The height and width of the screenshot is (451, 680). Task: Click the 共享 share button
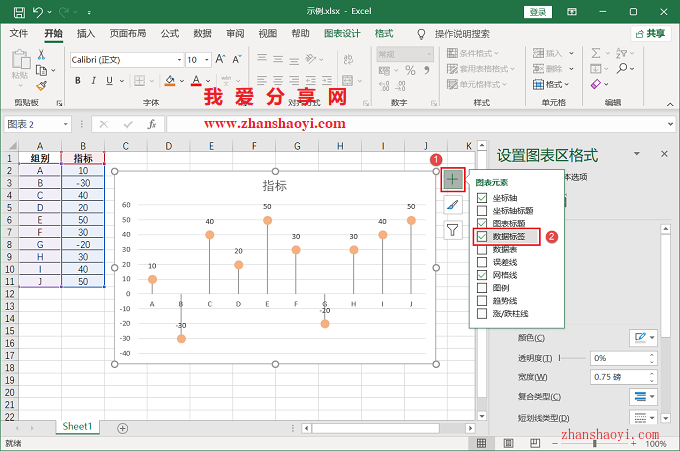coord(651,34)
